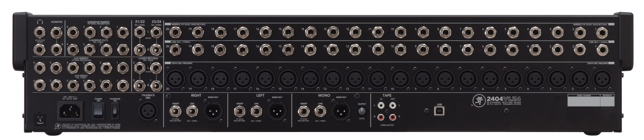Image resolution: width=644 pixels, height=140 pixels.
Task: Click the Talkback Mic XLR connector
Action: pos(148,111)
